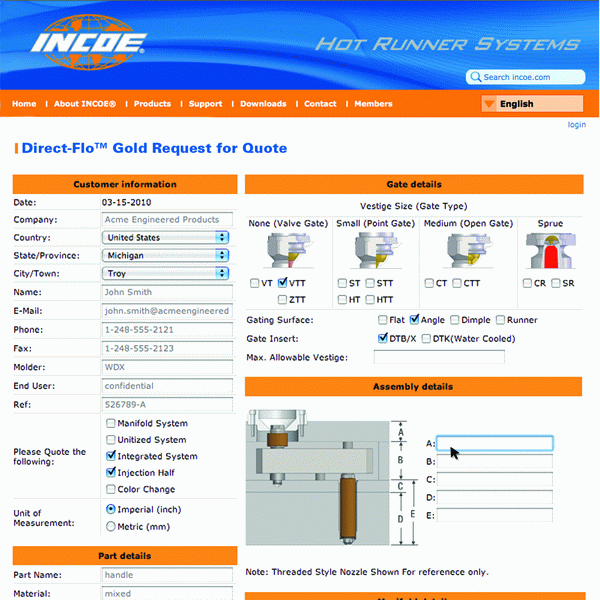Click the assembly dimension A field

pyautogui.click(x=495, y=443)
